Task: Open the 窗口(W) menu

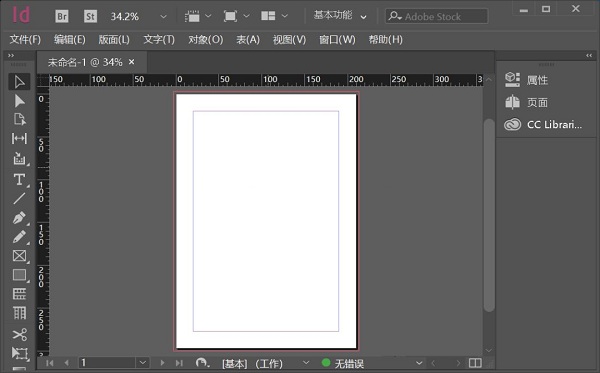Action: [337, 39]
